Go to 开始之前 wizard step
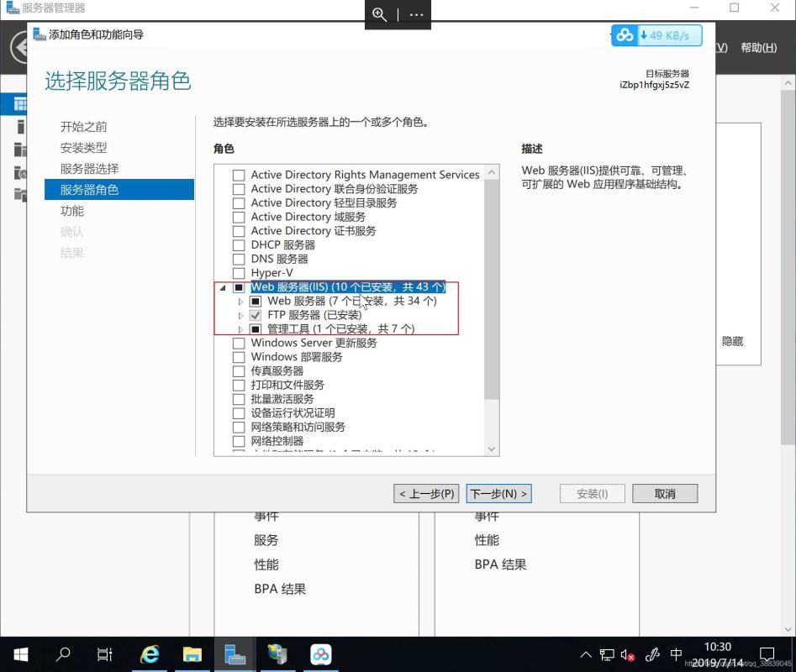The width and height of the screenshot is (796, 672). (x=83, y=126)
